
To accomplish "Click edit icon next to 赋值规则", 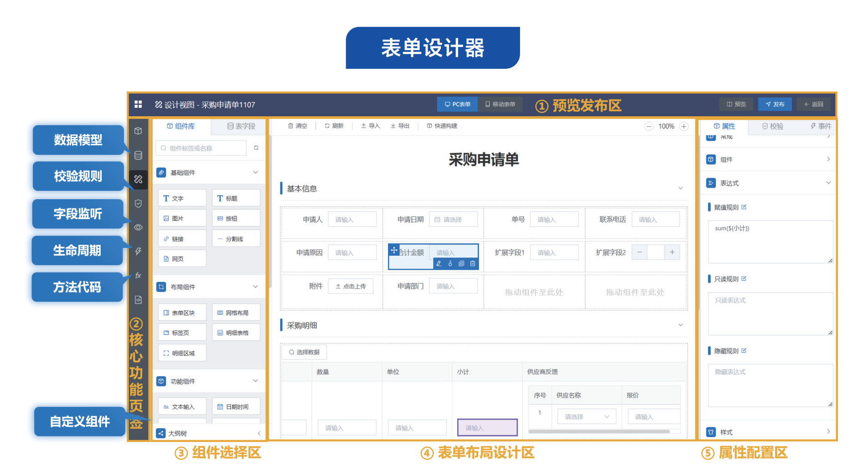I will 744,207.
